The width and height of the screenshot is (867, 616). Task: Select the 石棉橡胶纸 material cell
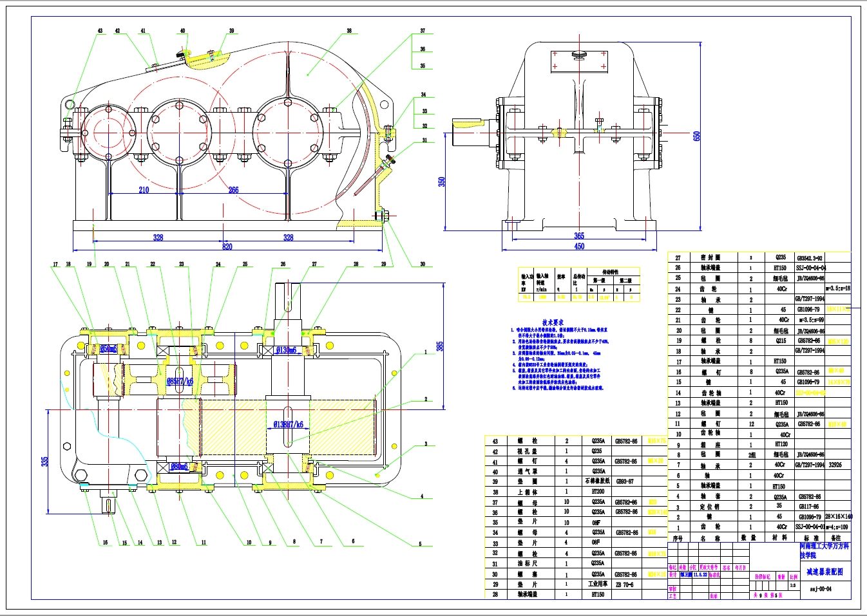coord(597,481)
